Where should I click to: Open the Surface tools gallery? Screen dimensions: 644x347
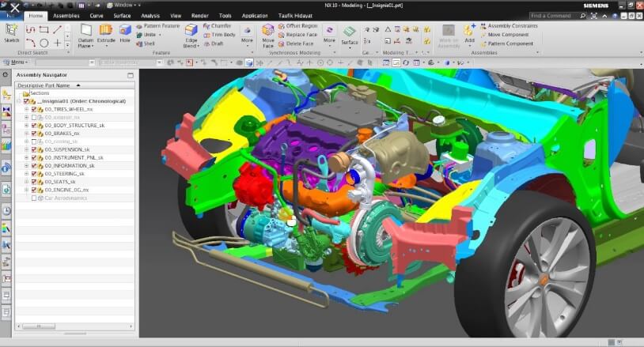point(350,36)
